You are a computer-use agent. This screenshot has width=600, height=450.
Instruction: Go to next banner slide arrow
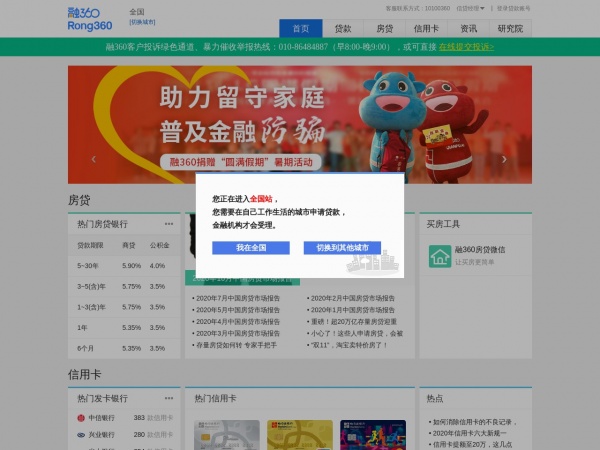point(504,159)
